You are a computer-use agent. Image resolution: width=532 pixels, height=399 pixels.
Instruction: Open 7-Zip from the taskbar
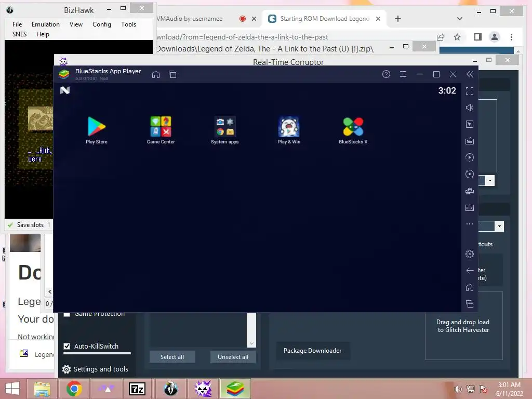[137, 389]
